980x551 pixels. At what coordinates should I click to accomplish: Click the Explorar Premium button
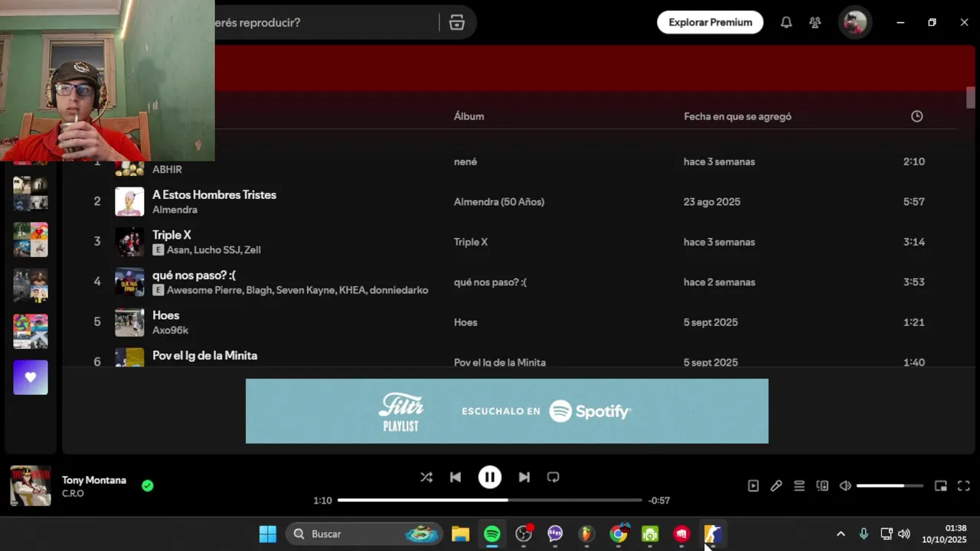point(710,22)
